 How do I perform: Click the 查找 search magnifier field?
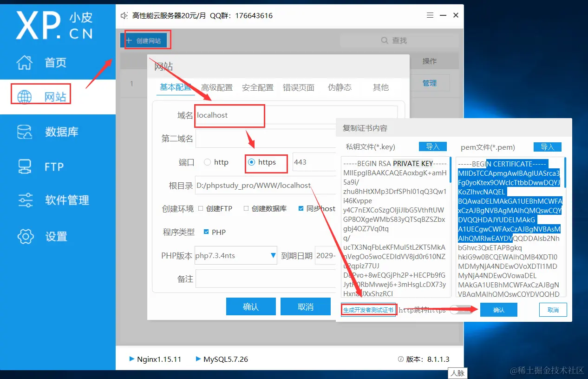[399, 40]
